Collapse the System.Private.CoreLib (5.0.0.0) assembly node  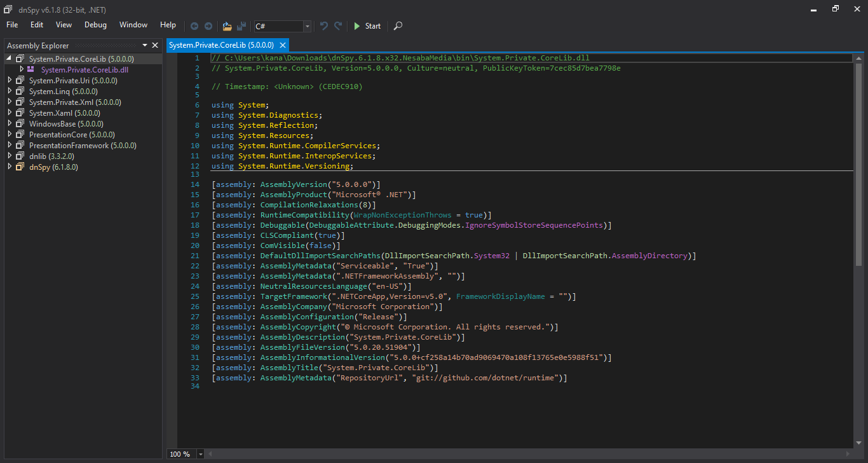9,59
